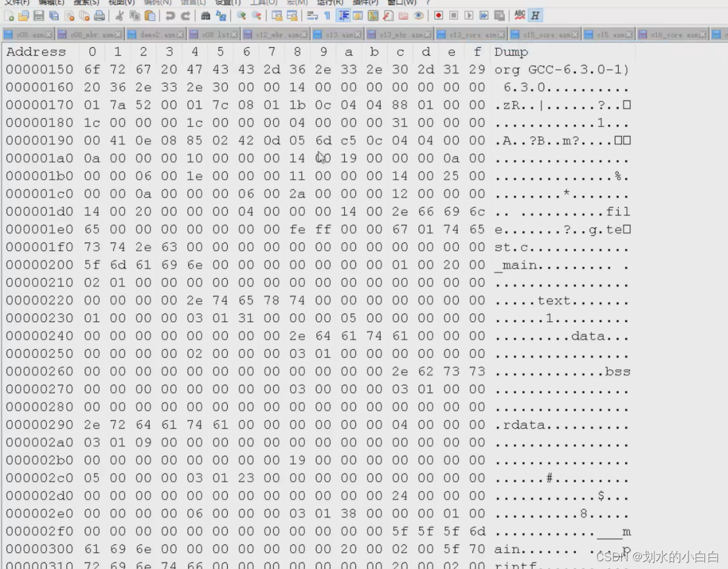
Task: Close the c16_core.asm tab
Action: [x=703, y=35]
